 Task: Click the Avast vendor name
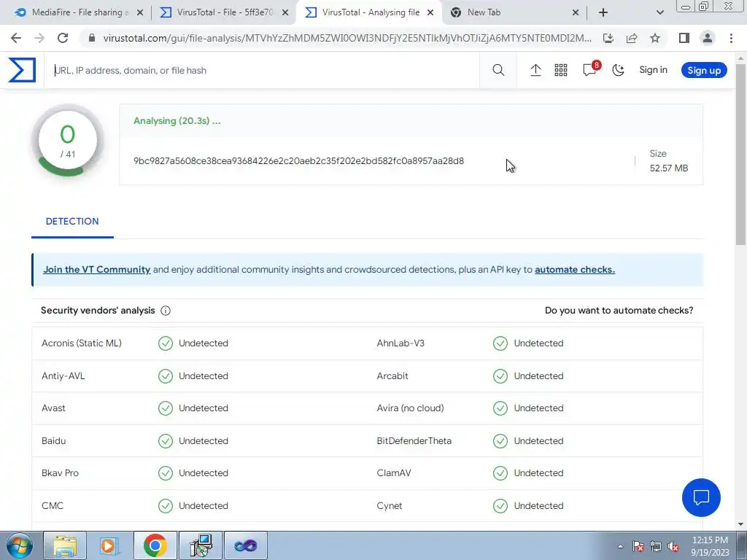tap(53, 408)
